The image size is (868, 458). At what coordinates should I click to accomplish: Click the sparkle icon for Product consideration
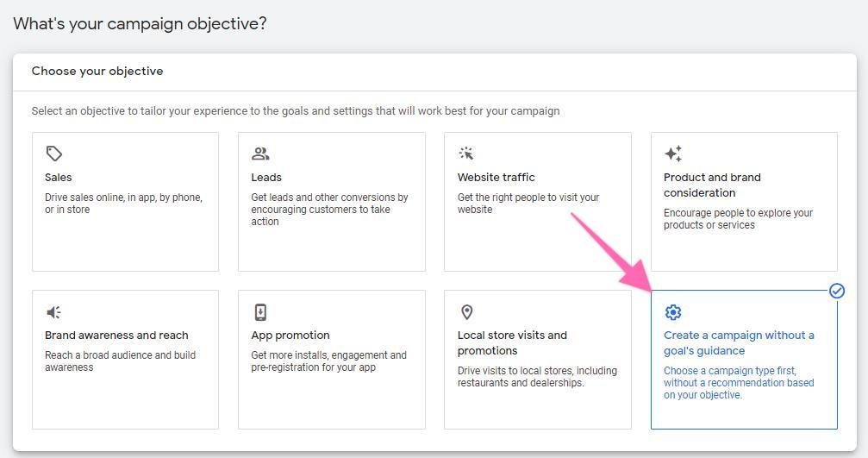click(x=673, y=154)
